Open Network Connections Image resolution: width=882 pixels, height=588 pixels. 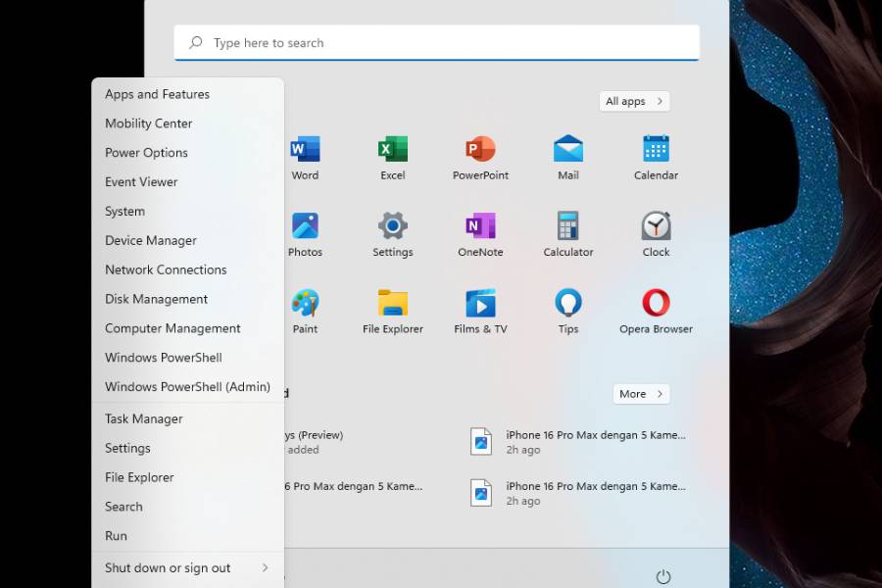(188, 269)
